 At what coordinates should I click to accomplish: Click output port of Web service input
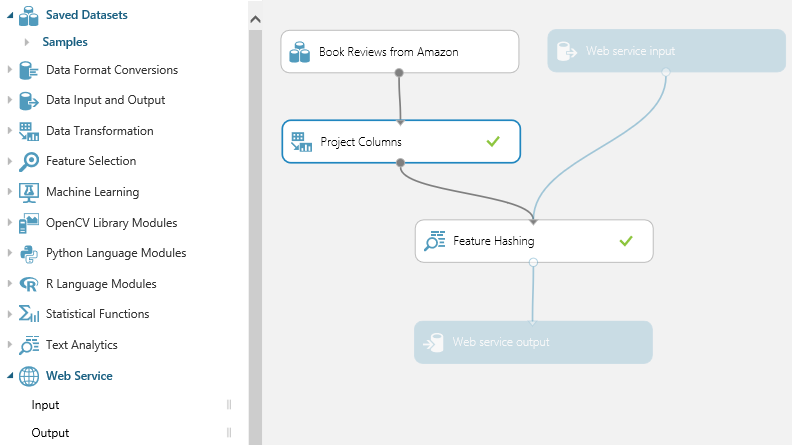666,72
